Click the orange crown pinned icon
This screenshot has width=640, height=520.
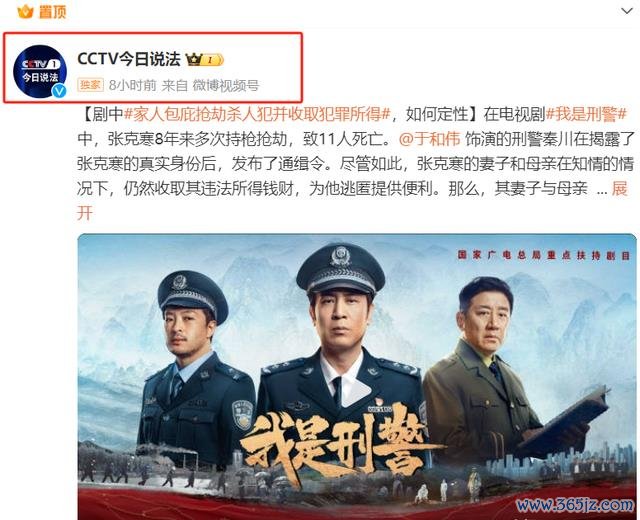(x=25, y=11)
